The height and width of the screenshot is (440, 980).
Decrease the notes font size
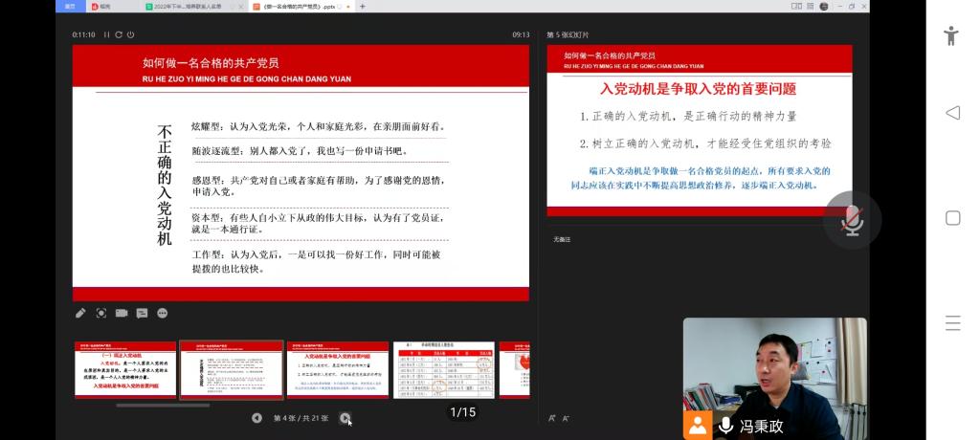pos(566,418)
